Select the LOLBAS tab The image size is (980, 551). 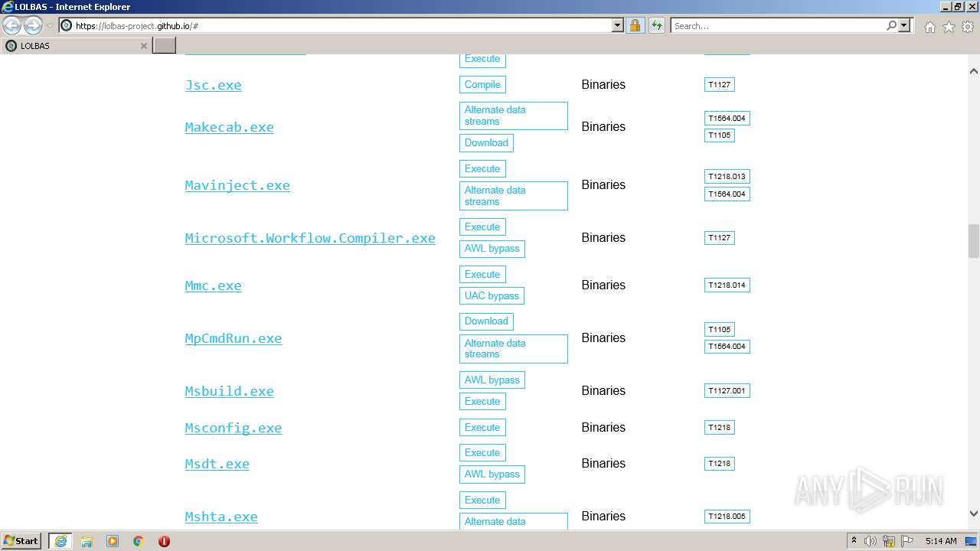76,45
